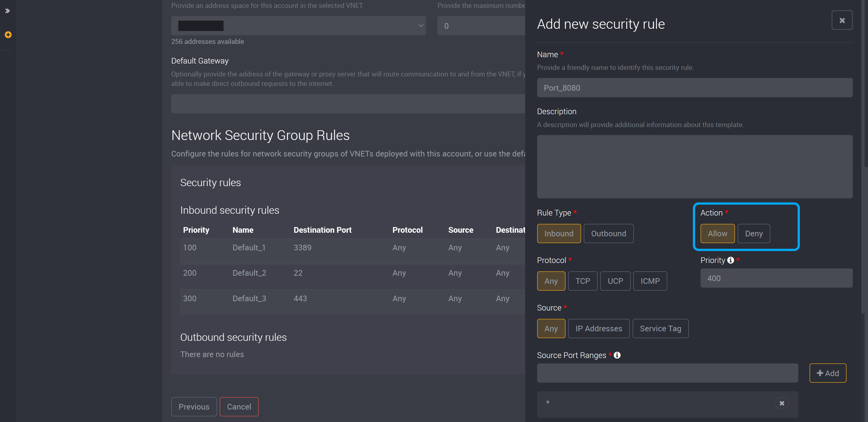Click the Source column header
The image size is (868, 422).
point(461,230)
